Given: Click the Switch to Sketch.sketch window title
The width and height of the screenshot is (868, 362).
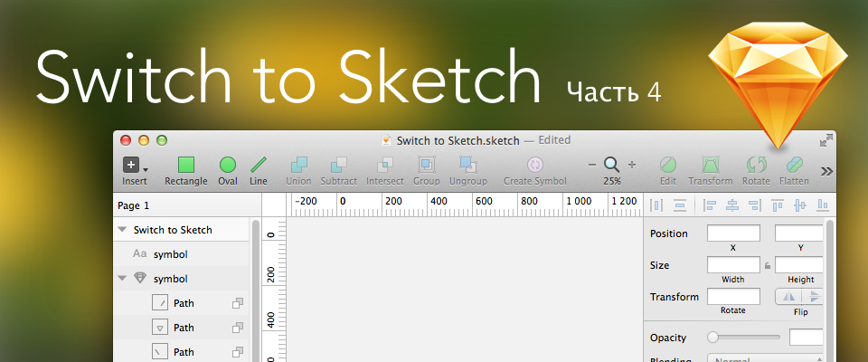Looking at the screenshot, I should (x=458, y=140).
